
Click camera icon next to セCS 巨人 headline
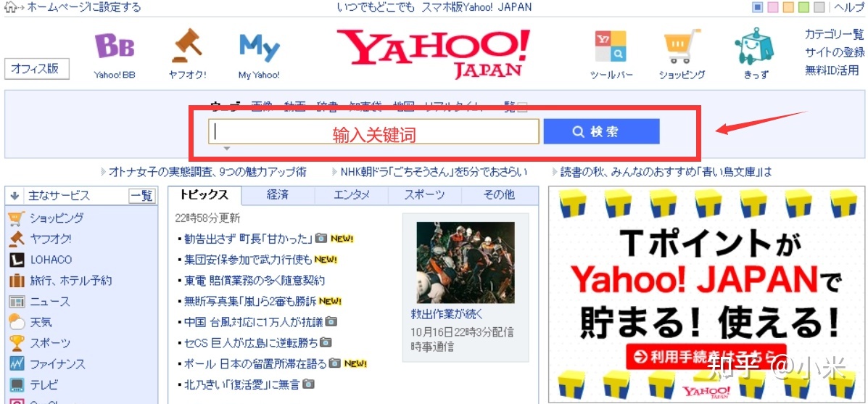(326, 342)
